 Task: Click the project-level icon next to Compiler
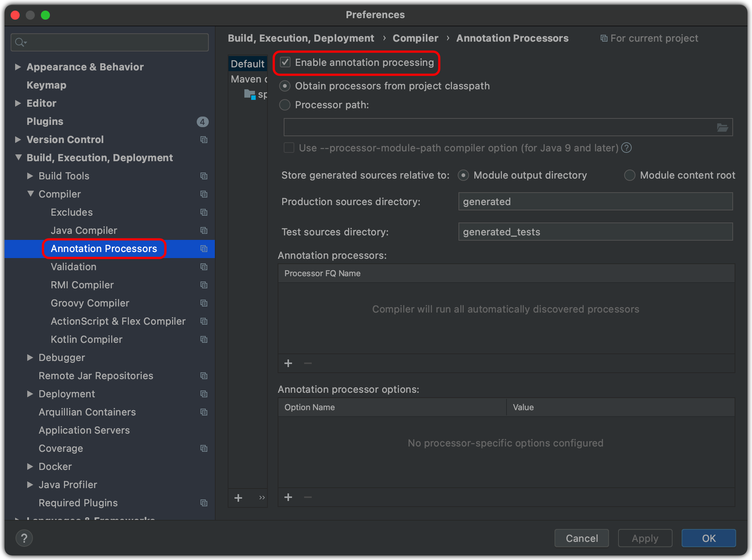[x=204, y=194]
